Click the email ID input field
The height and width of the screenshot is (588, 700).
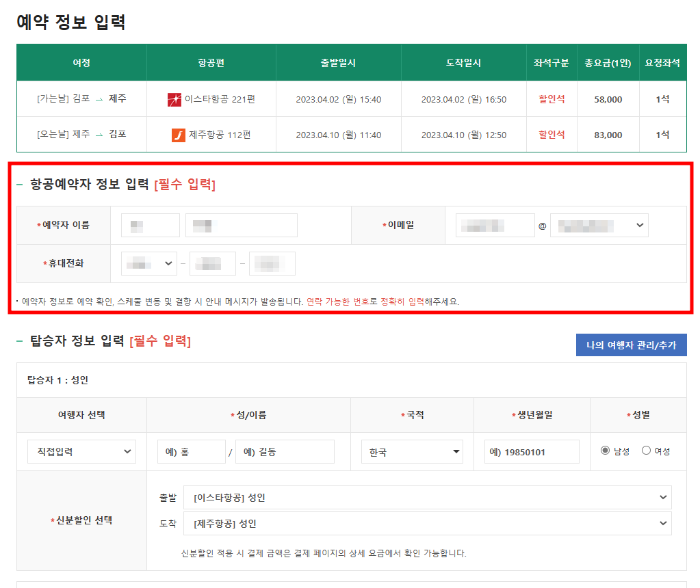coord(494,225)
